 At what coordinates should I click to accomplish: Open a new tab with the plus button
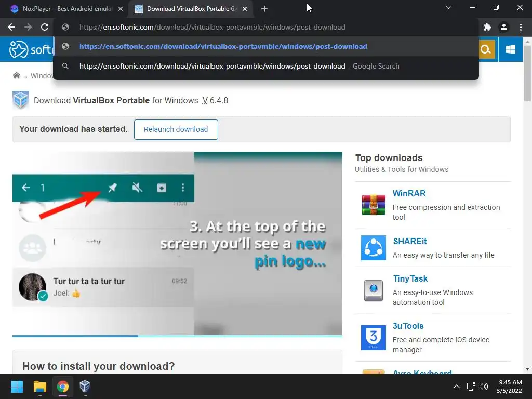click(264, 9)
